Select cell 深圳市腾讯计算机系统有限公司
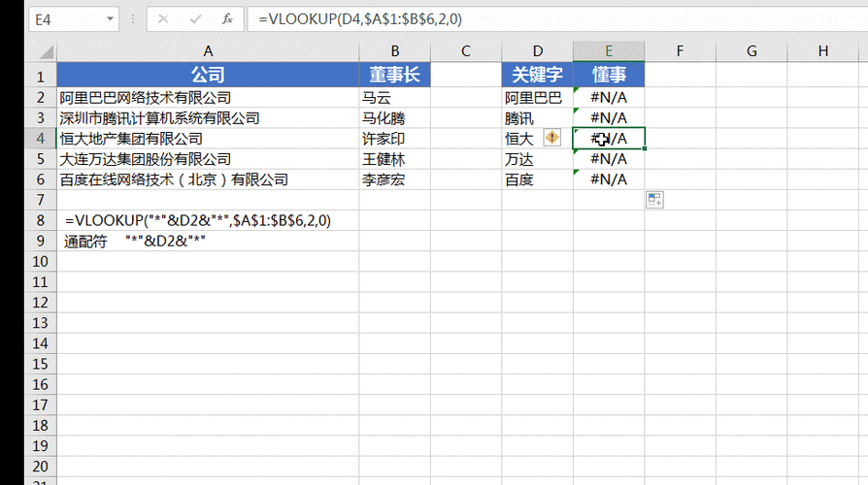The width and height of the screenshot is (868, 485). click(x=208, y=117)
